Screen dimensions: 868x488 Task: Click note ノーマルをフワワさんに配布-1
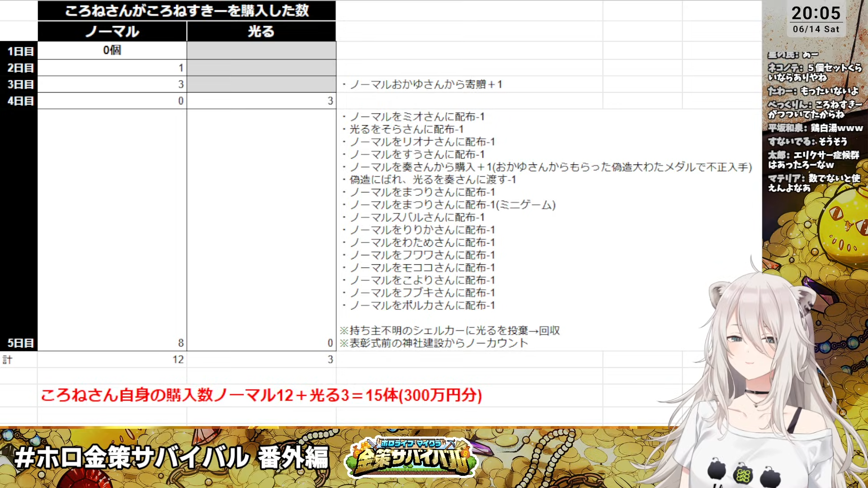click(x=418, y=255)
